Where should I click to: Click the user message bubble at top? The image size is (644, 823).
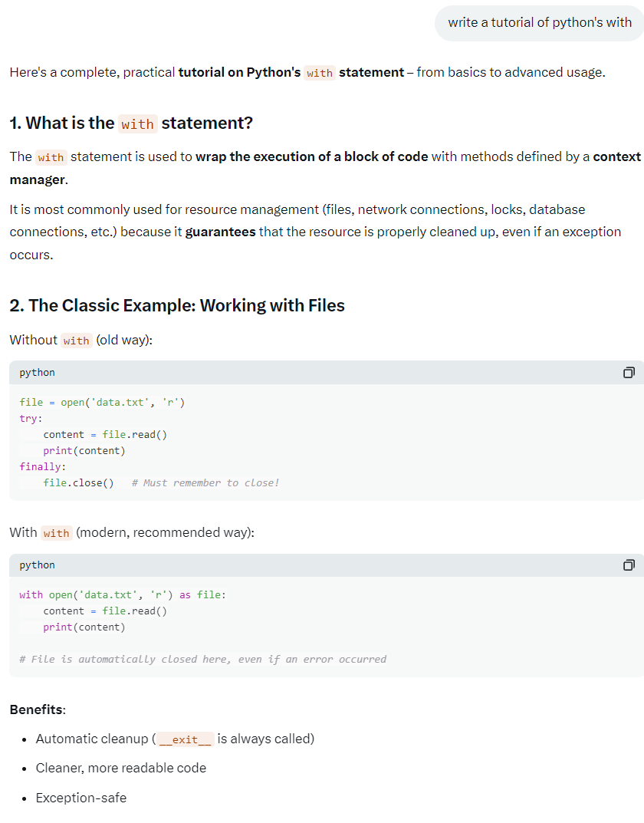[539, 22]
